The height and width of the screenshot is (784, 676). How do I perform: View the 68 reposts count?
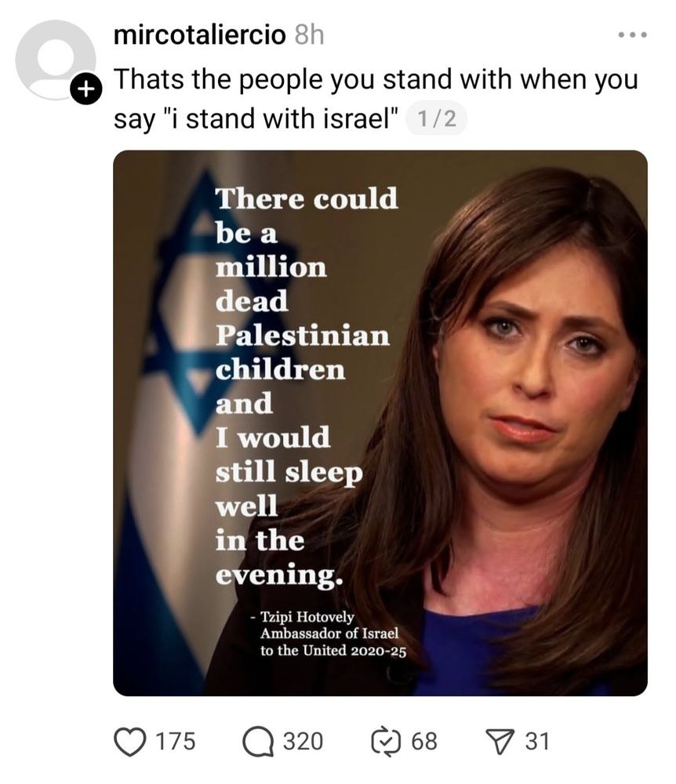(x=424, y=741)
